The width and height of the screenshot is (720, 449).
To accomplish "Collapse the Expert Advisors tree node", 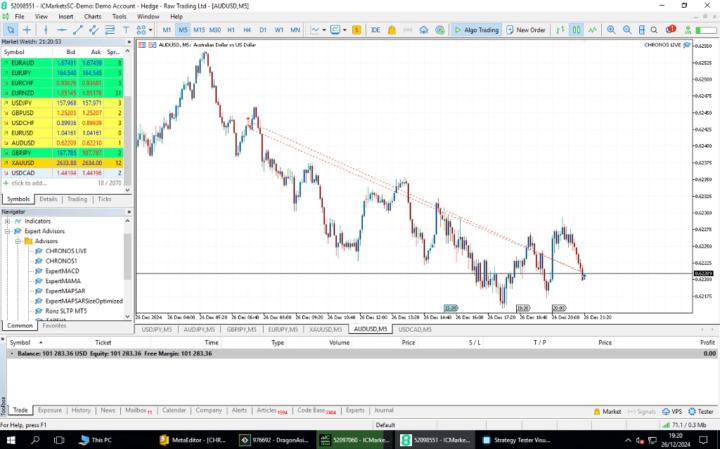I will coord(7,231).
